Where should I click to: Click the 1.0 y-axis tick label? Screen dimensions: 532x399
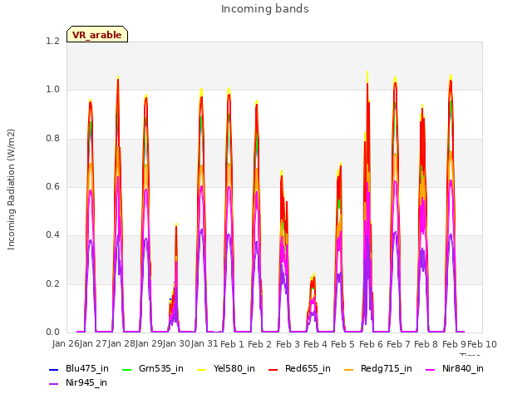tap(52, 90)
